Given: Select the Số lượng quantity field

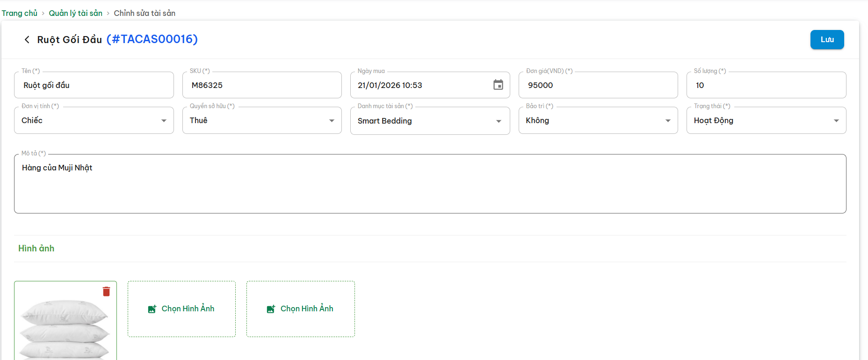Looking at the screenshot, I should point(766,85).
